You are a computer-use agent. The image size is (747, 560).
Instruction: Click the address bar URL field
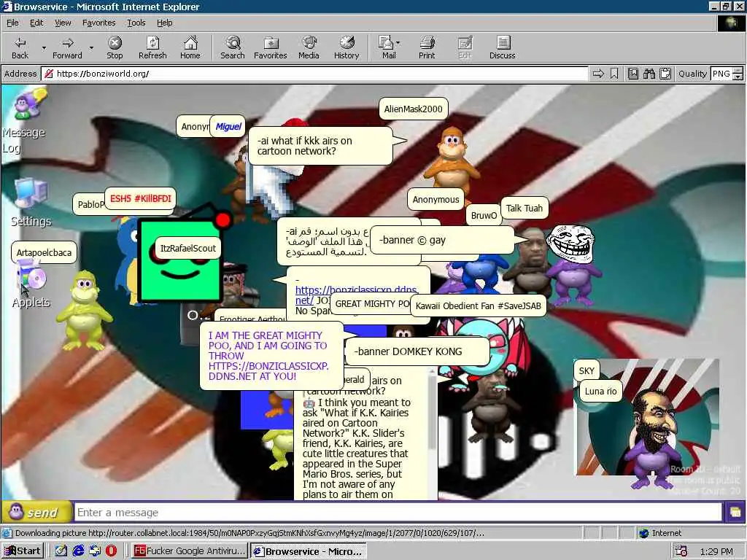[314, 74]
